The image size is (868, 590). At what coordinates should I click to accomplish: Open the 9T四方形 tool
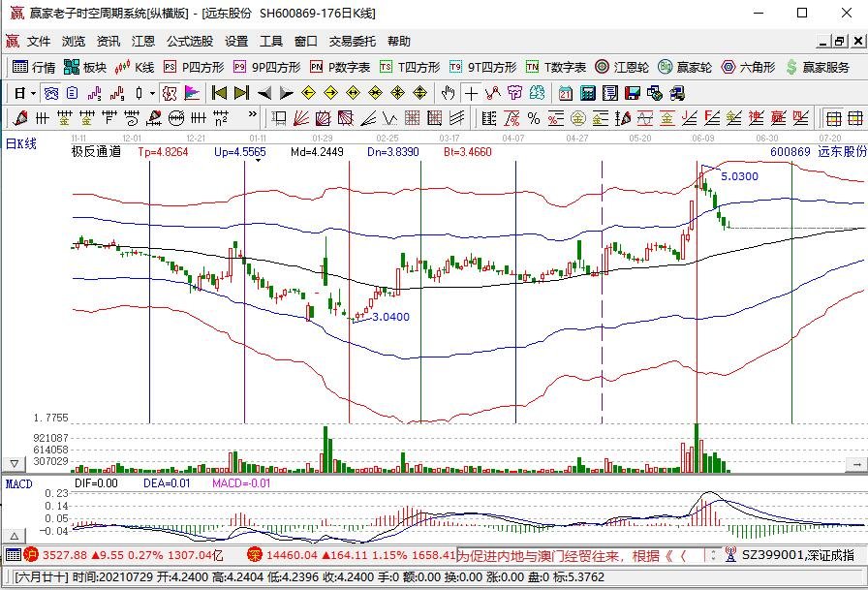click(482, 67)
